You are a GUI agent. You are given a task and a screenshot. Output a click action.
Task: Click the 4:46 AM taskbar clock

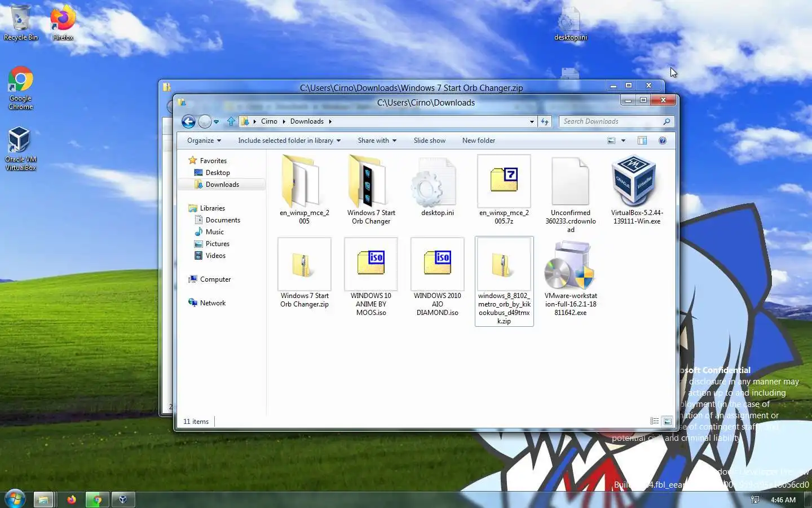pyautogui.click(x=783, y=500)
